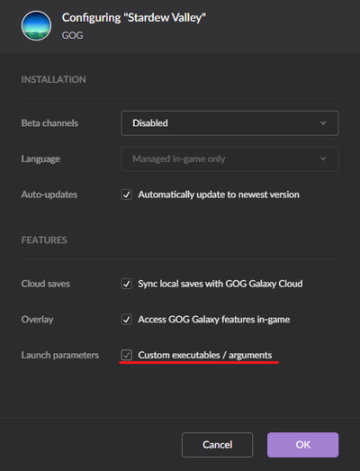Click the FEATURES section header

coord(44,240)
